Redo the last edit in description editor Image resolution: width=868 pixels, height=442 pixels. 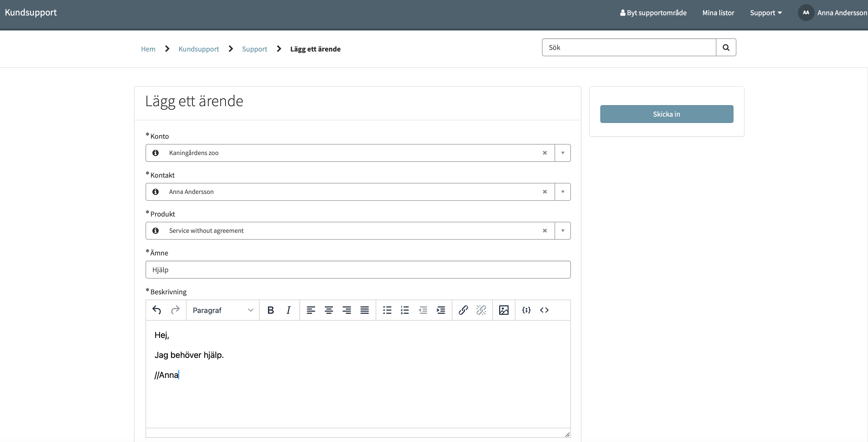[175, 310]
